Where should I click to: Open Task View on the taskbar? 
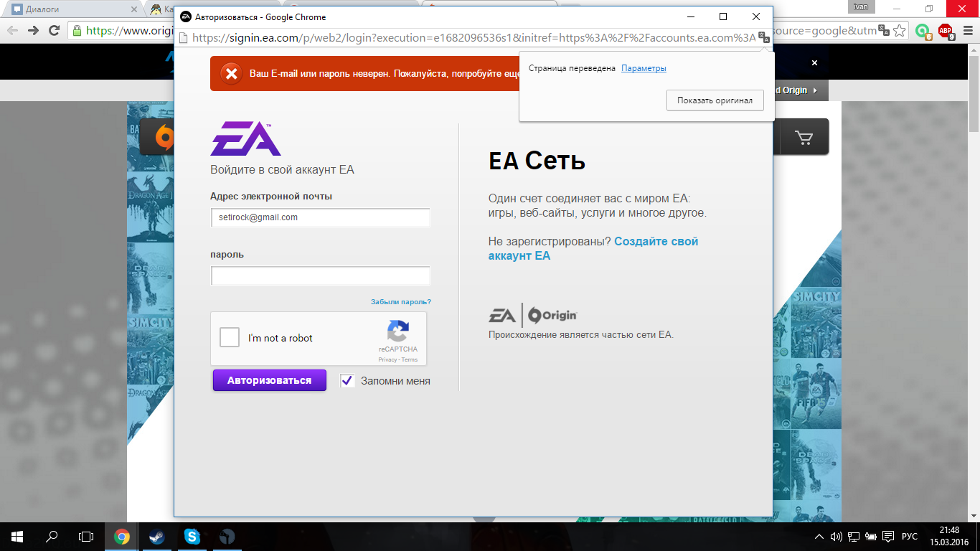pyautogui.click(x=86, y=536)
